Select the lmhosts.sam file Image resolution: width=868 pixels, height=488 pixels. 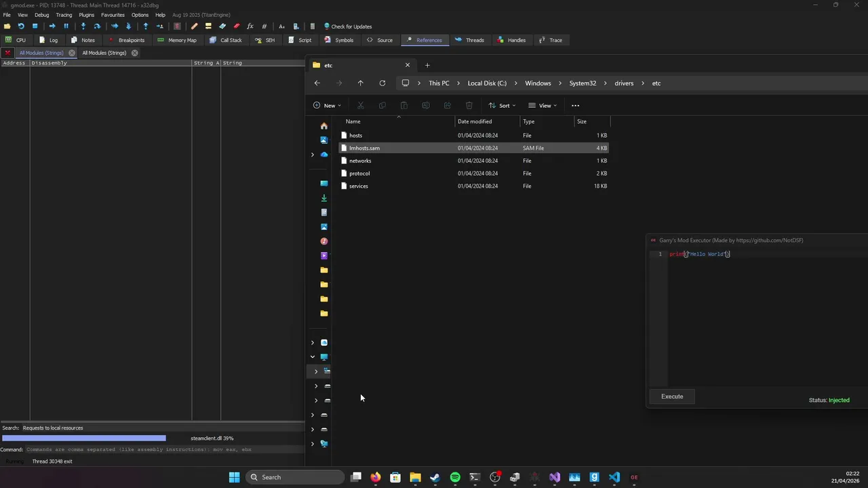point(473,148)
